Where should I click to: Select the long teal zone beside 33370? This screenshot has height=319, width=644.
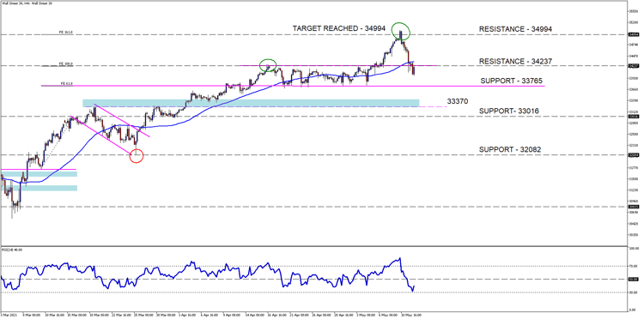tap(251, 103)
